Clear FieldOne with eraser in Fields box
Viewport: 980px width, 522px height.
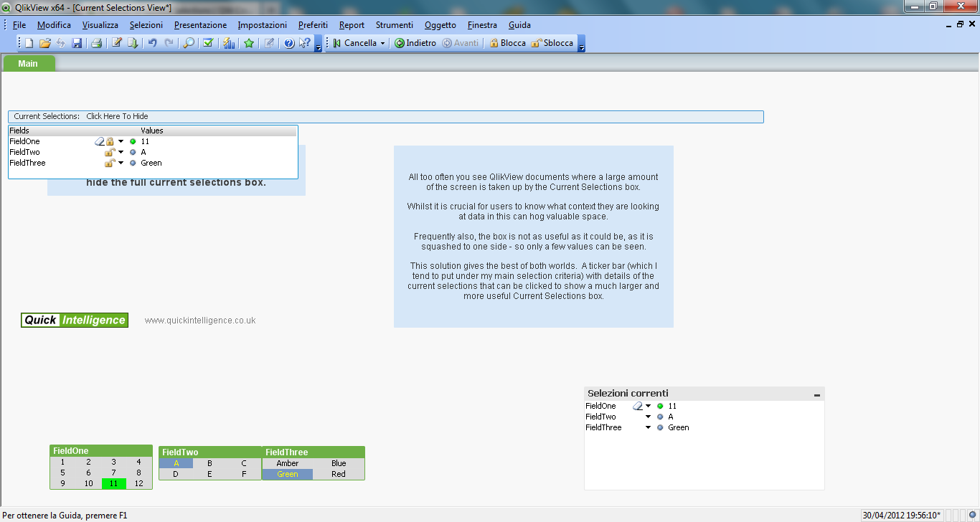coord(100,141)
